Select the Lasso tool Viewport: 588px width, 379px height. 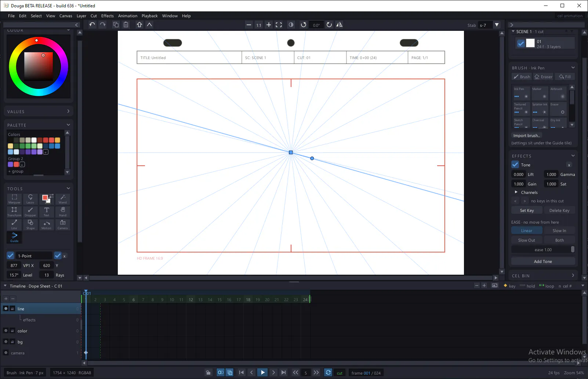(30, 199)
